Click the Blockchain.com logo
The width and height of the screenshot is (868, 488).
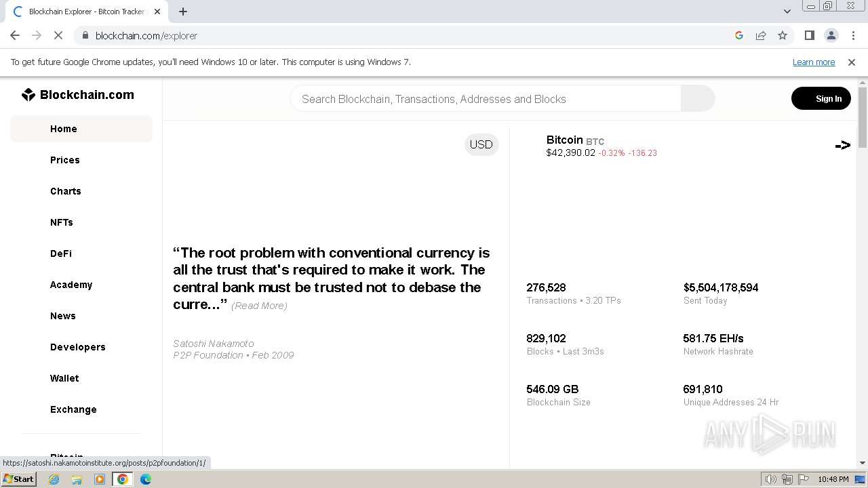pyautogui.click(x=78, y=95)
